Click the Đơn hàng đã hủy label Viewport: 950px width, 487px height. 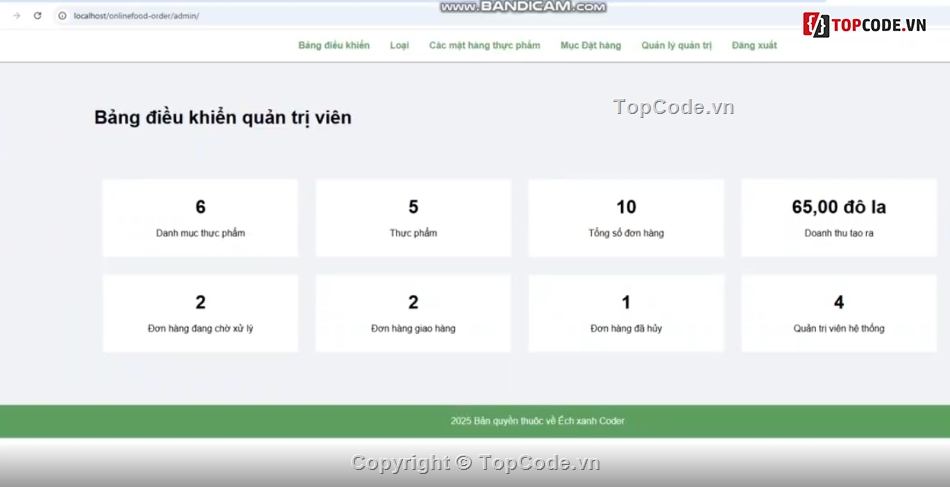(626, 328)
